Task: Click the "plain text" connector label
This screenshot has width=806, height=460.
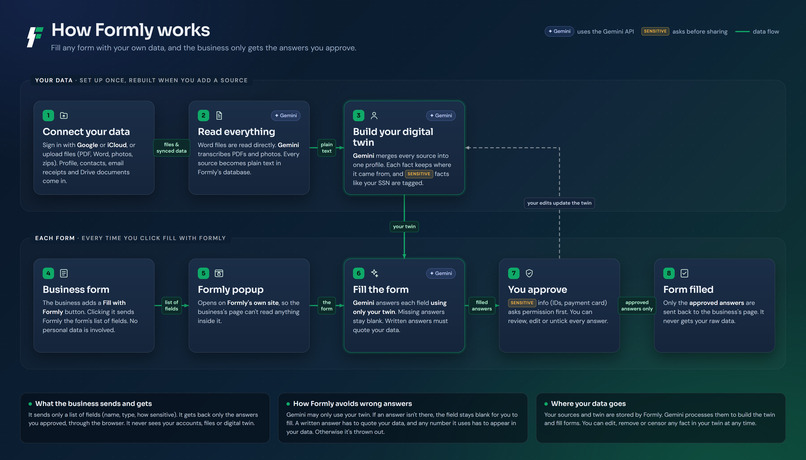Action: click(327, 148)
